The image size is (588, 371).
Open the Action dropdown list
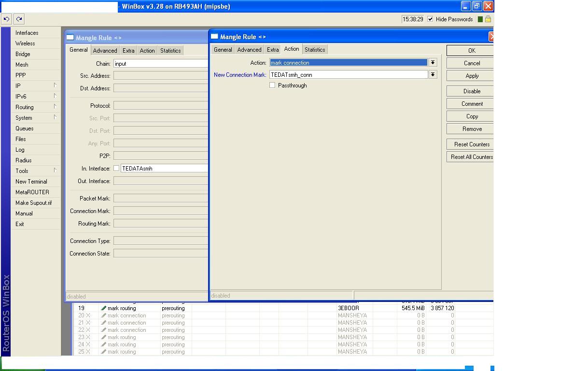[433, 62]
